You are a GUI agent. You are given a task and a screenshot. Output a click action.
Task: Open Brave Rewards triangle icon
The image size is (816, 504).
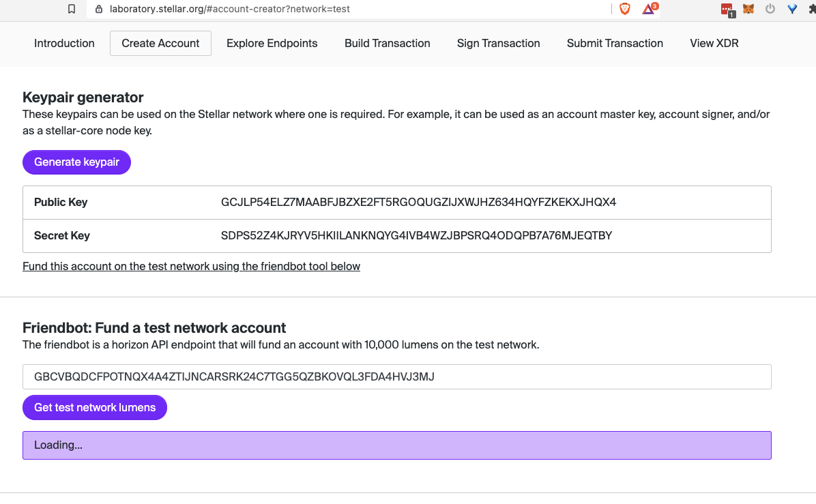[x=647, y=10]
